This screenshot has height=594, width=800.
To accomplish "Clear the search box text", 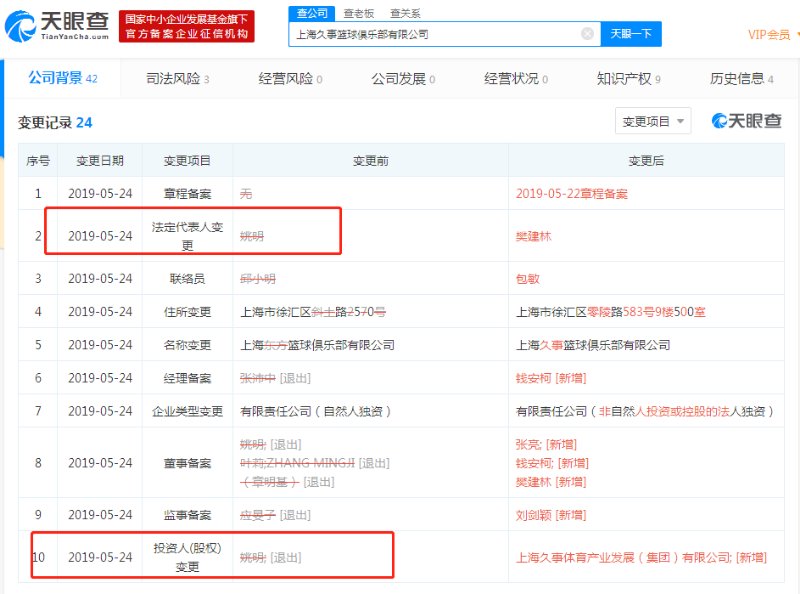I will pyautogui.click(x=587, y=34).
